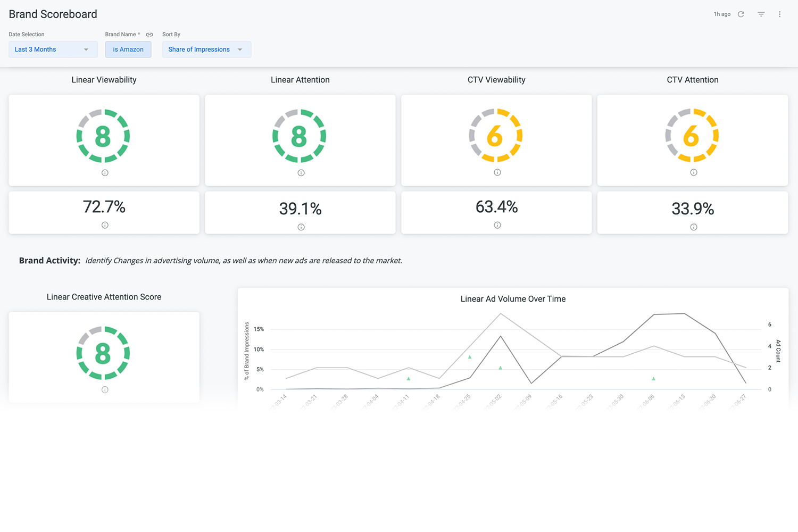Open info icon under CTV Attention gauge
798x532 pixels.
click(x=693, y=172)
